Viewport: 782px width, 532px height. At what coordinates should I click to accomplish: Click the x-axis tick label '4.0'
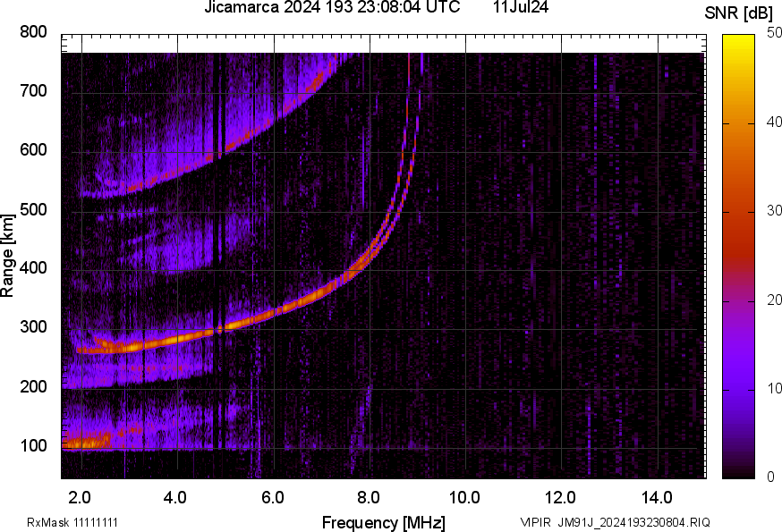point(175,497)
